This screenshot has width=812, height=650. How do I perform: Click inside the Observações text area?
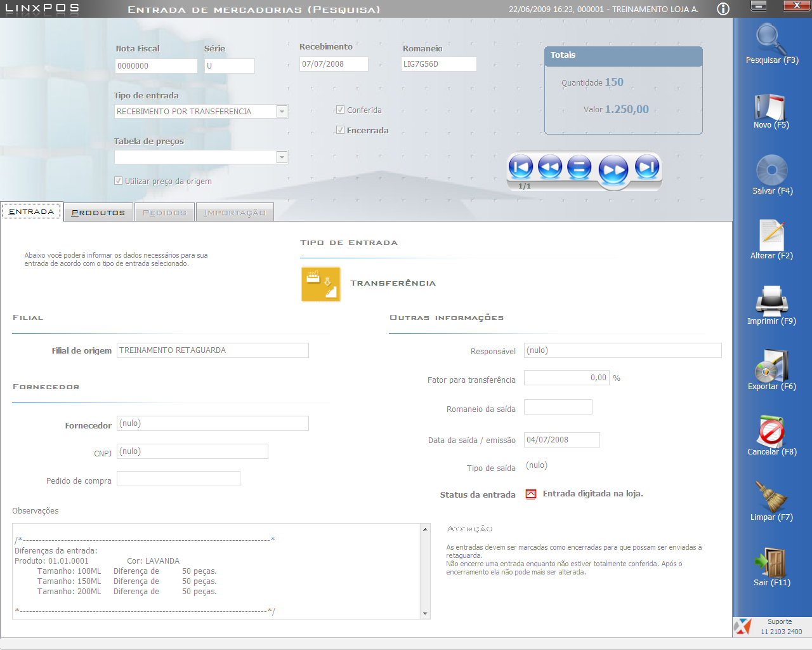216,571
